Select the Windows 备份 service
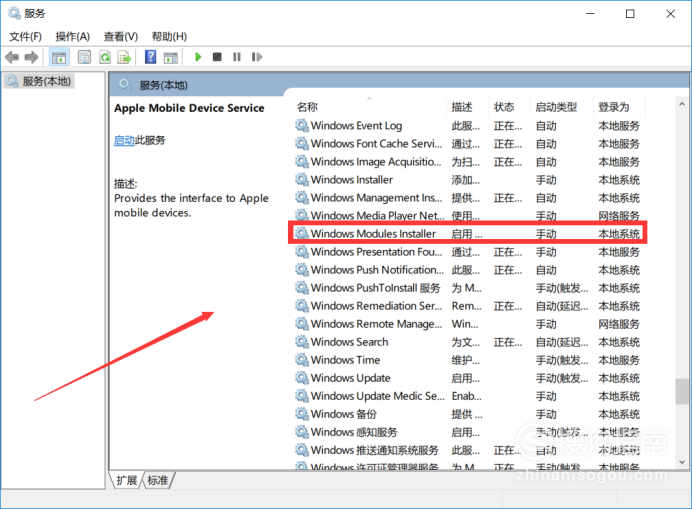Viewport: 692px width, 509px height. [x=468, y=415]
